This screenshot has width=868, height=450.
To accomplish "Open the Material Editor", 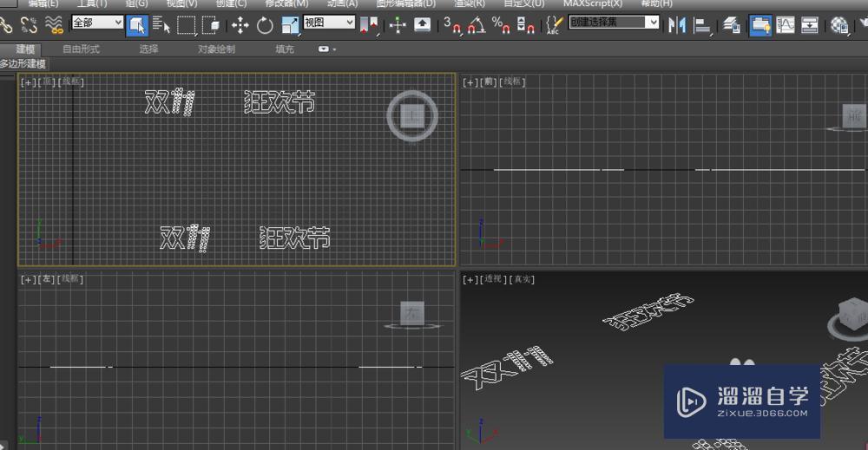I will 839,25.
